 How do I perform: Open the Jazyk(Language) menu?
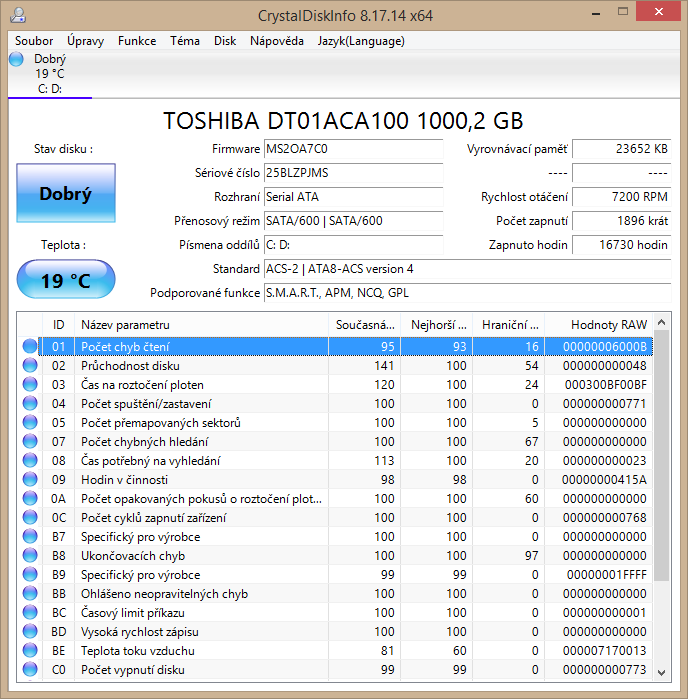(361, 41)
